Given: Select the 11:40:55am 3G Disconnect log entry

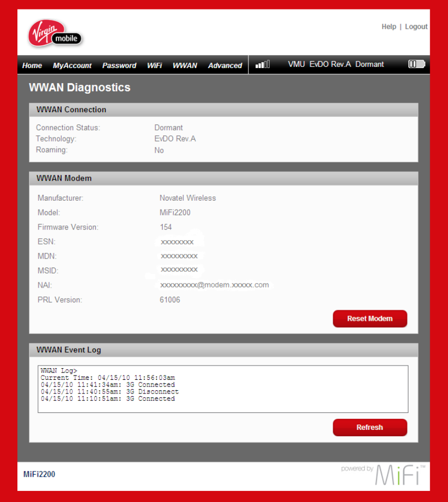Looking at the screenshot, I should (109, 391).
